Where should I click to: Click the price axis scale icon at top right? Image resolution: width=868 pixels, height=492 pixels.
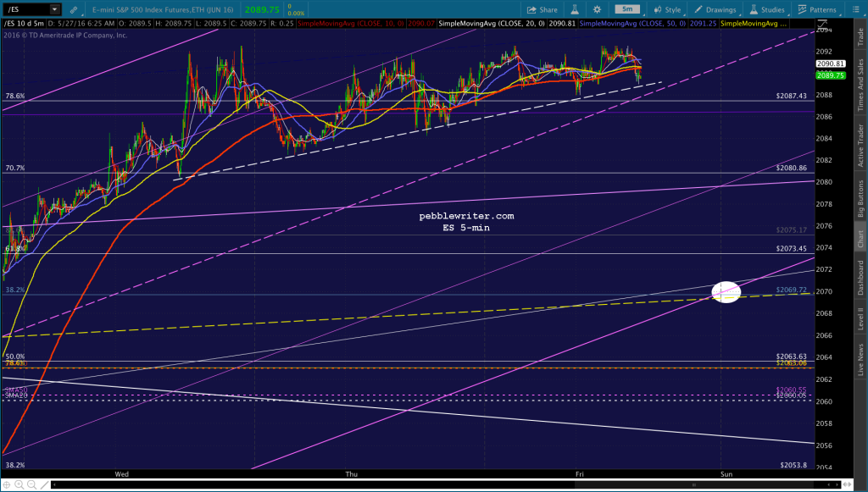(x=822, y=24)
